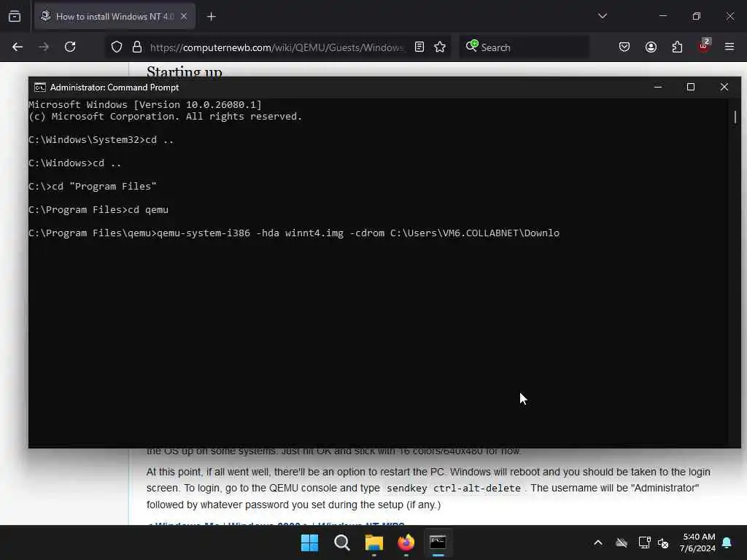Screen dimensions: 747x560
Task: Minimize the Firefox window
Action: pos(662,16)
